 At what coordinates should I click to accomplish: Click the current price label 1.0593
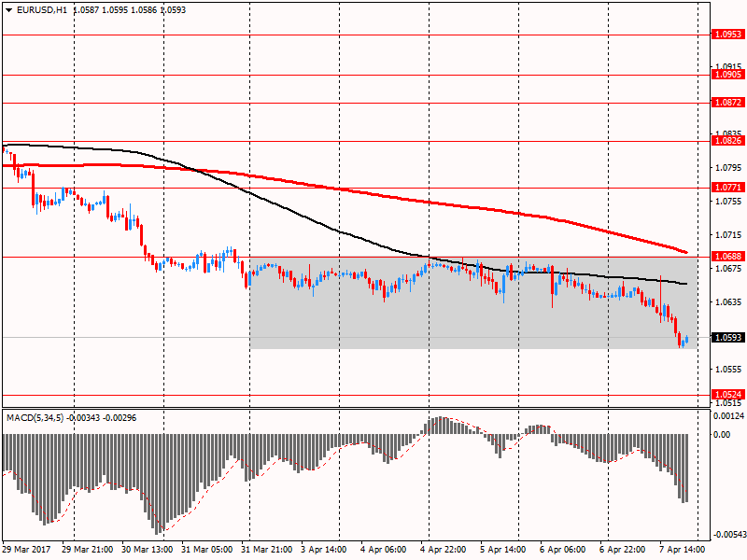coord(727,338)
